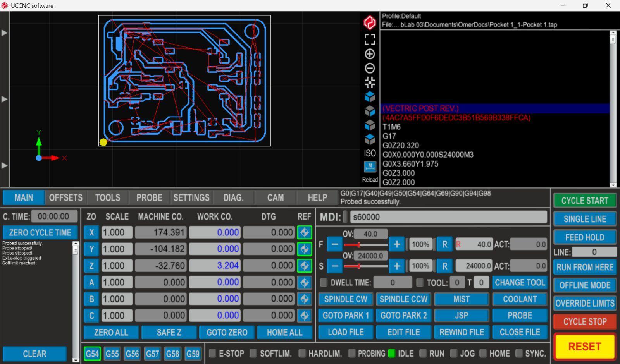
Task: Open the OFFSETS tab
Action: tap(65, 197)
